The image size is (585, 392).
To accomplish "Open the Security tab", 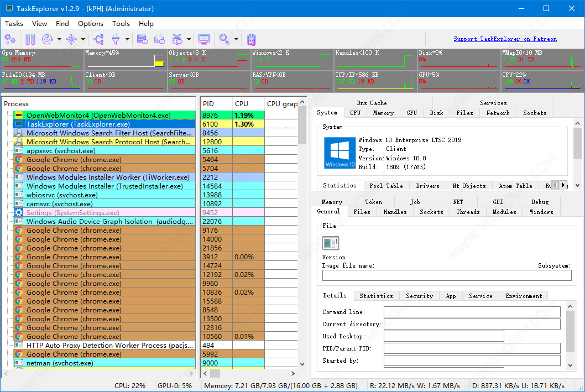I will point(419,296).
